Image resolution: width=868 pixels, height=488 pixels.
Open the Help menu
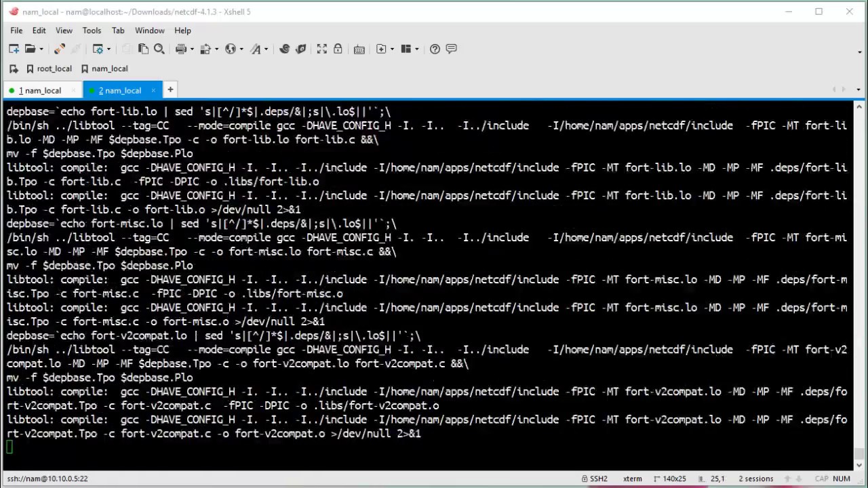coord(182,30)
